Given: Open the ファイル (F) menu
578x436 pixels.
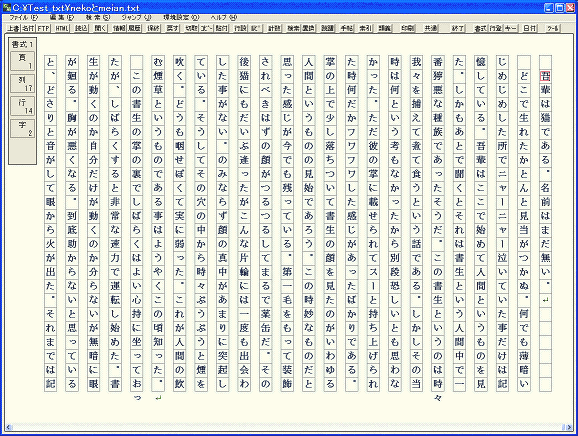Looking at the screenshot, I should [x=24, y=17].
